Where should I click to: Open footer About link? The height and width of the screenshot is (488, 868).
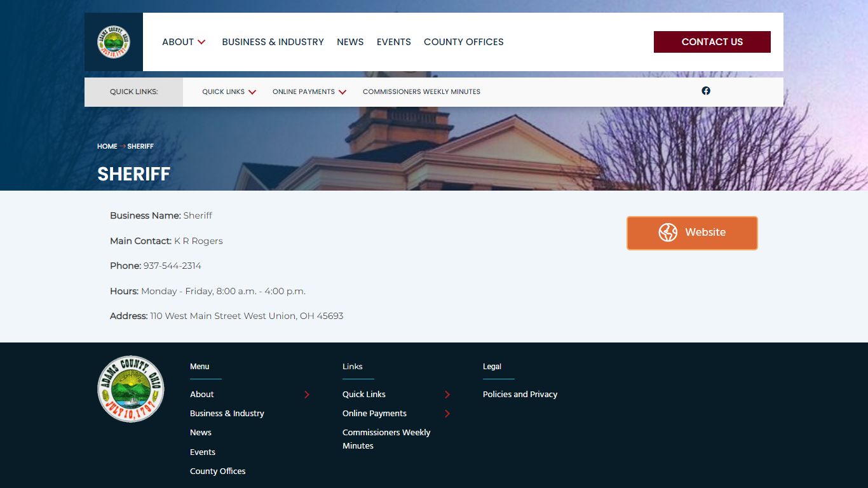tap(202, 395)
